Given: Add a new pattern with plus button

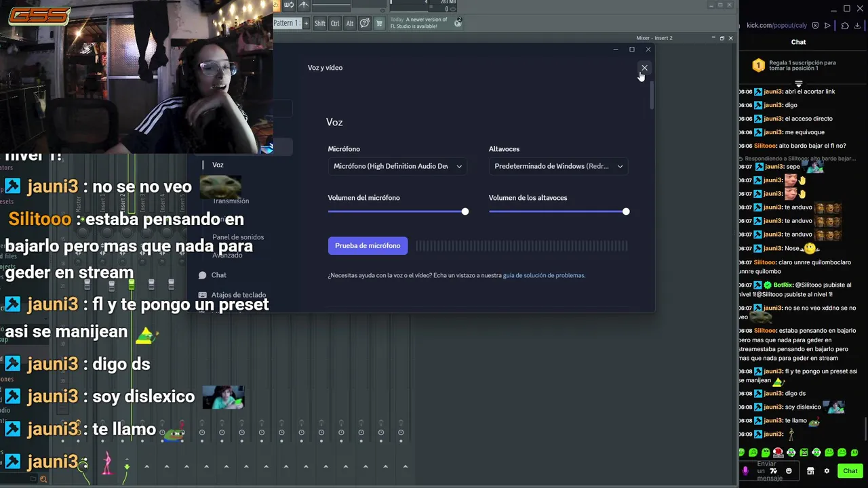Looking at the screenshot, I should 306,23.
